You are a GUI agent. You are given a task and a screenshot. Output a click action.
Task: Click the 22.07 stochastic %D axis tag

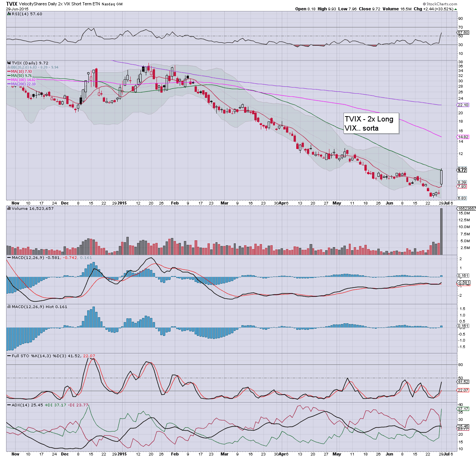(463, 390)
